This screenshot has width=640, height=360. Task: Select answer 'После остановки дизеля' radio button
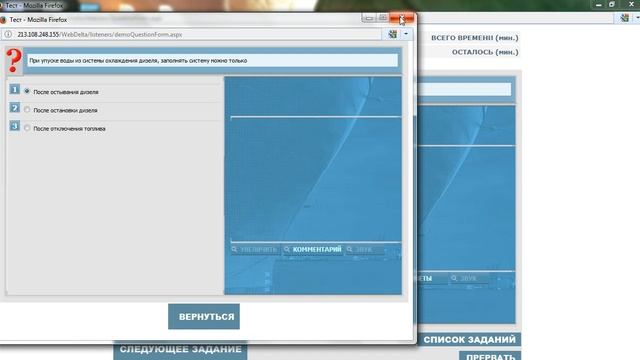[27, 110]
